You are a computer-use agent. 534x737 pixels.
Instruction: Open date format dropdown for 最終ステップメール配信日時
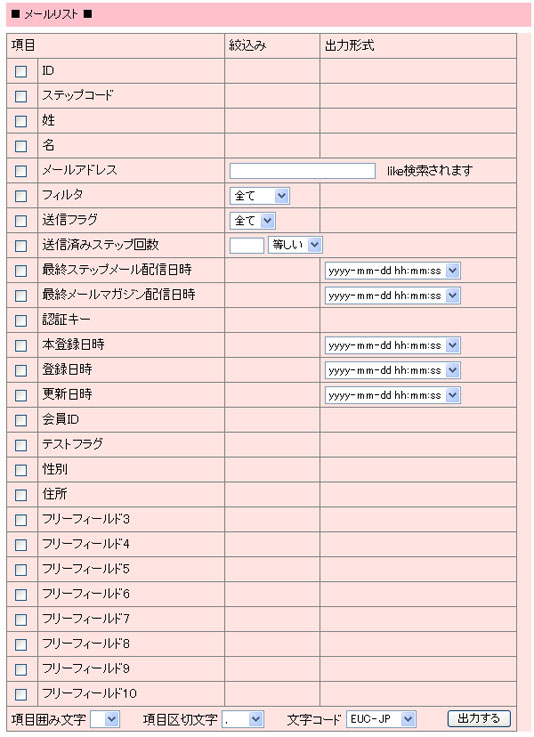pos(393,271)
